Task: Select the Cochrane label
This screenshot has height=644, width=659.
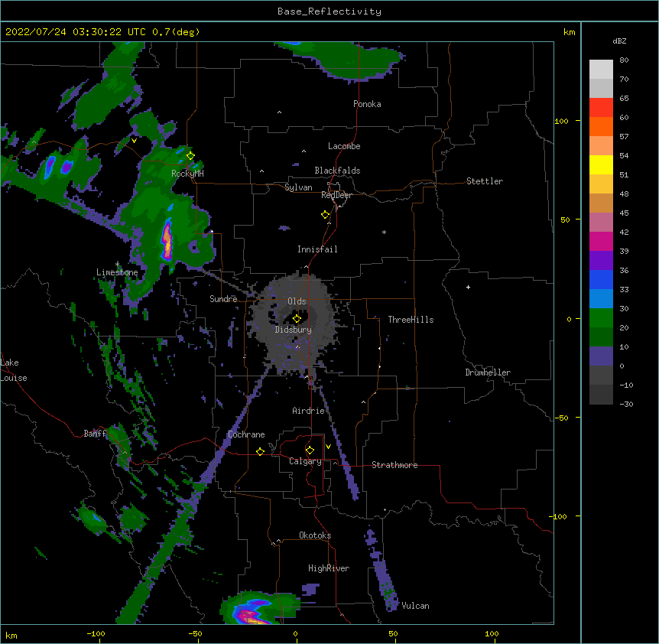Action: click(x=246, y=434)
